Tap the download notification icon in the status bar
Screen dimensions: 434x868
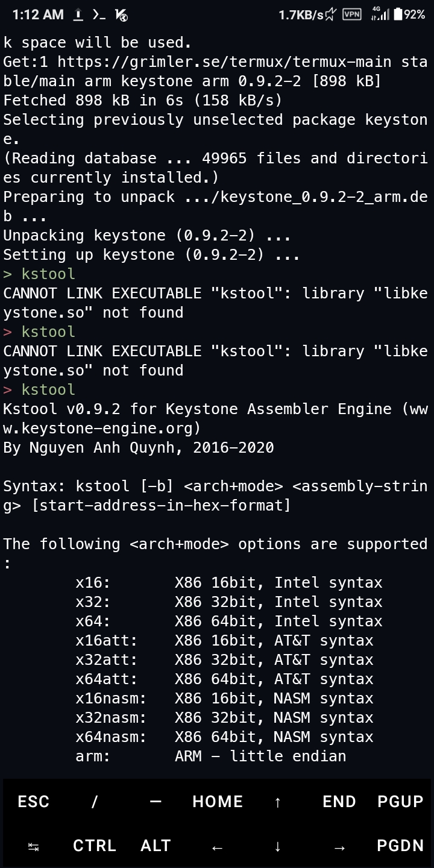pos(78,14)
